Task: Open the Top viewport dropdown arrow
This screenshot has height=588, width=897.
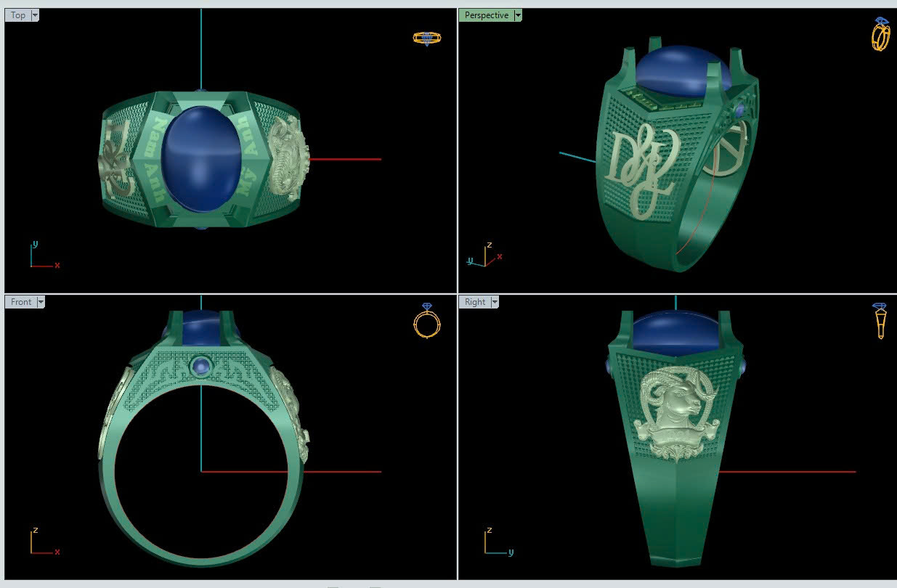Action: (36, 15)
